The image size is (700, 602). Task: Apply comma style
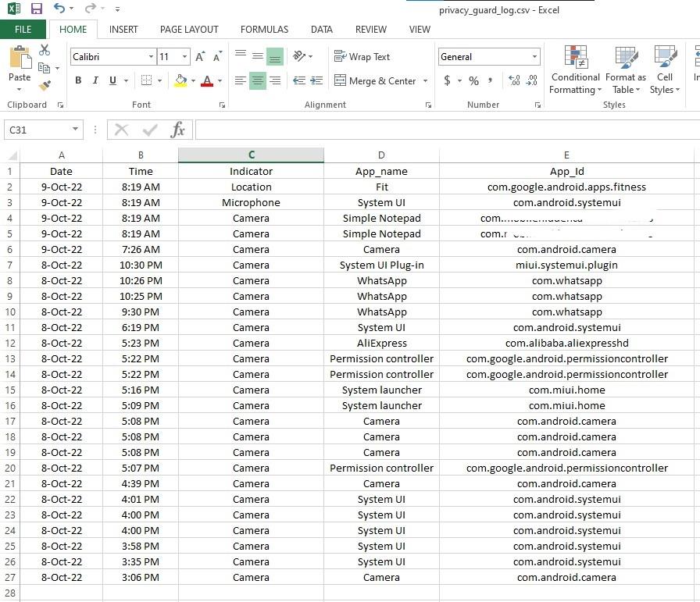click(x=490, y=80)
